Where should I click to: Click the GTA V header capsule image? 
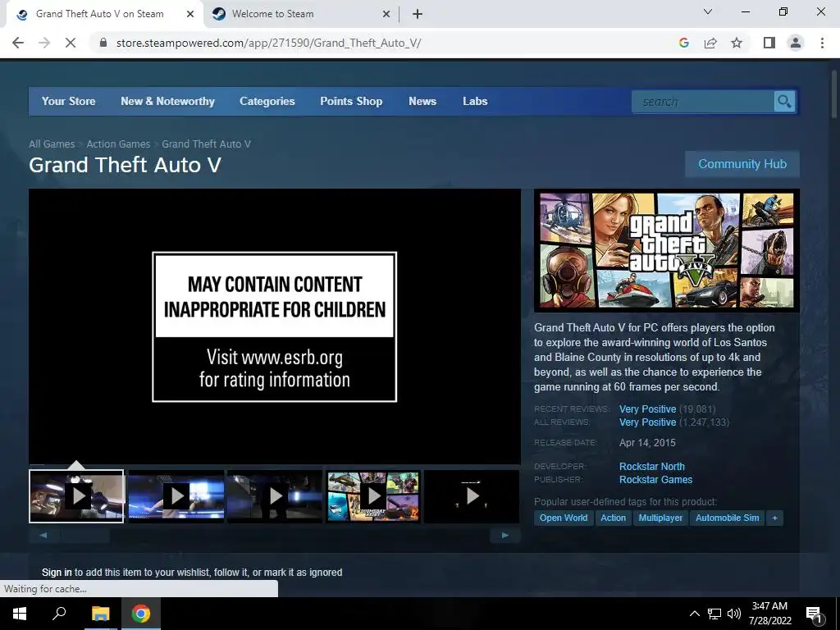(x=666, y=250)
